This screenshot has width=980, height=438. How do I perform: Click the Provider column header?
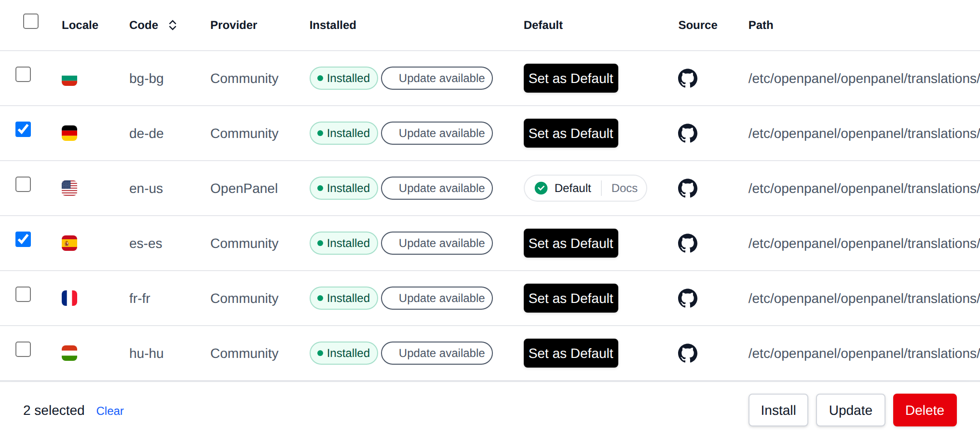point(233,25)
